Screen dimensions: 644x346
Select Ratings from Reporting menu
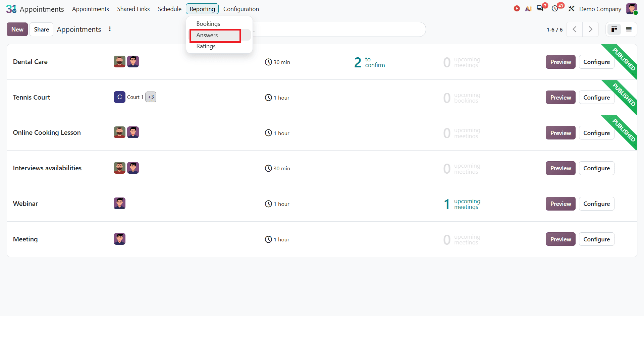[x=206, y=46]
